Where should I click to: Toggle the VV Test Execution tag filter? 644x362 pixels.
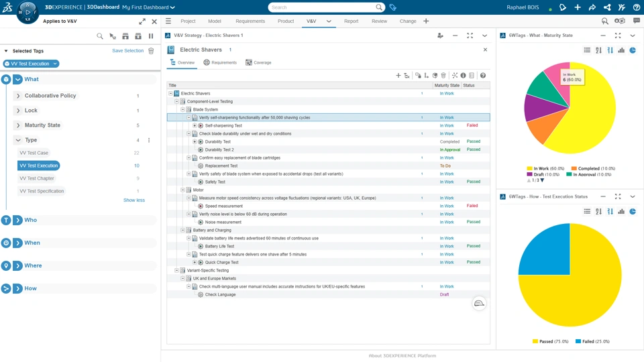(x=39, y=166)
